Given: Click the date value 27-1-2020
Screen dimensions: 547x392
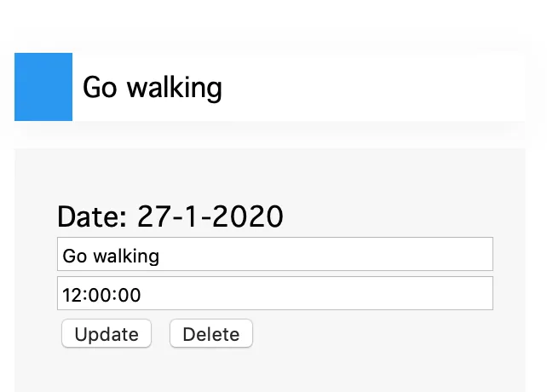Looking at the screenshot, I should 210,216.
